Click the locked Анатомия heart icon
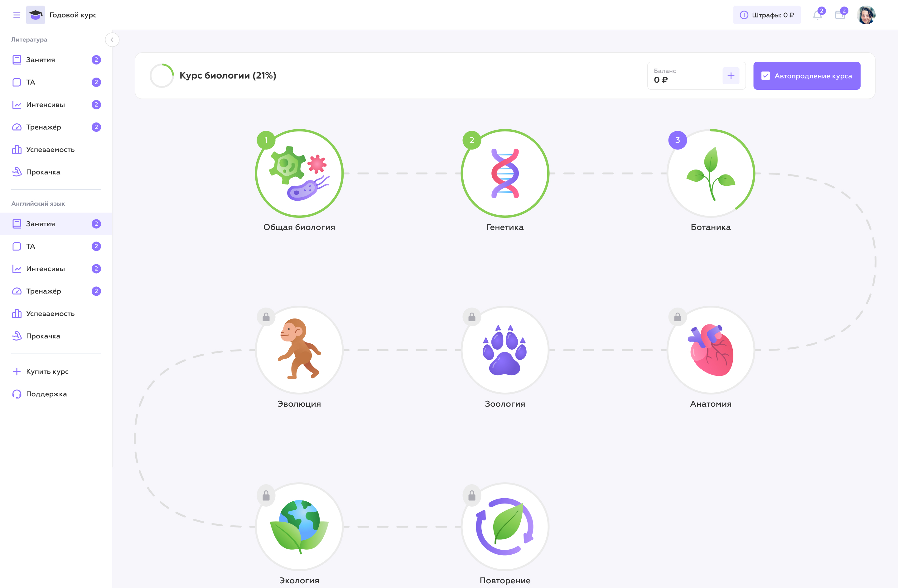The image size is (898, 588). point(711,350)
